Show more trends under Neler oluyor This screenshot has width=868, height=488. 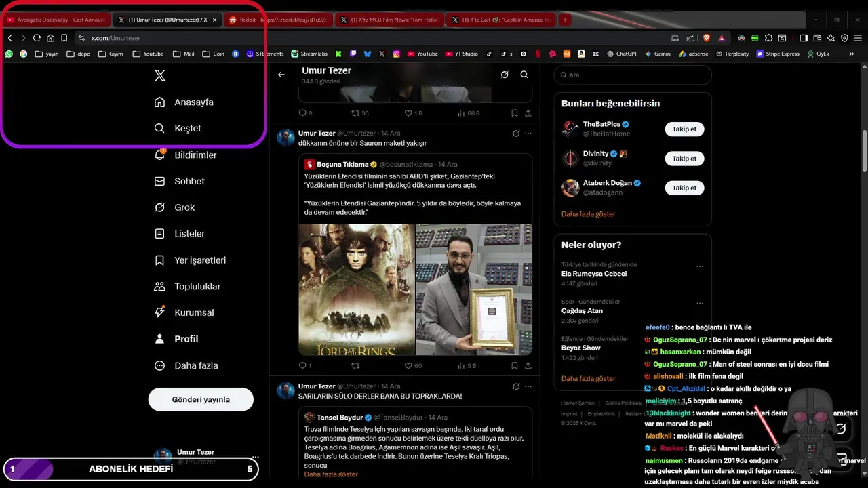(588, 378)
